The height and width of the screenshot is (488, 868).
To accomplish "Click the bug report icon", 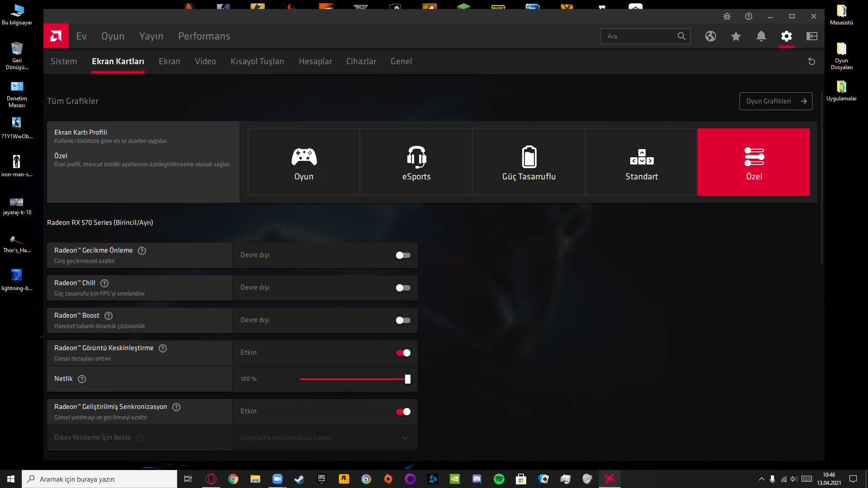I will coord(727,16).
